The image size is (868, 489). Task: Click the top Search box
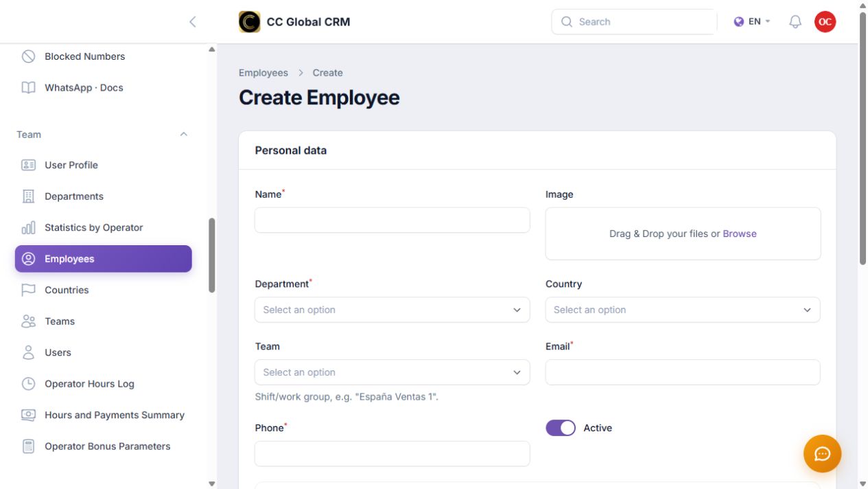pos(634,22)
